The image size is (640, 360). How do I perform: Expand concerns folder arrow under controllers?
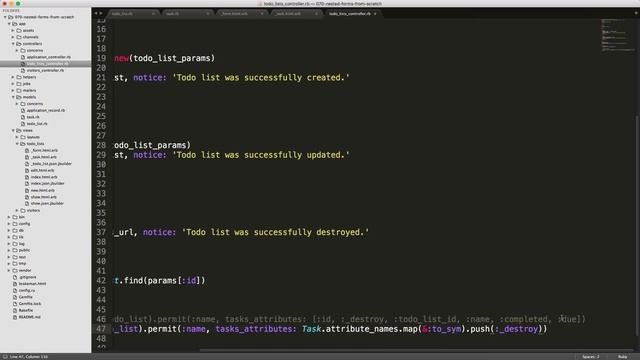pos(17,50)
